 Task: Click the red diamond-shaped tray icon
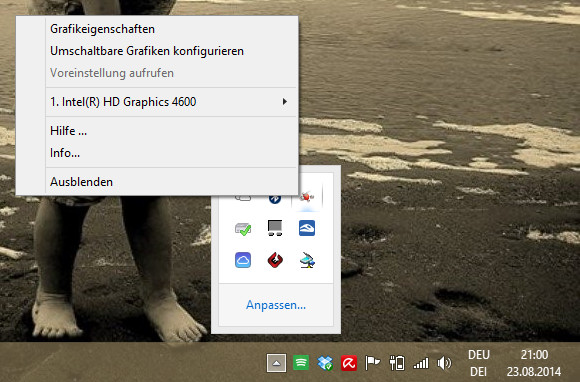tap(275, 260)
